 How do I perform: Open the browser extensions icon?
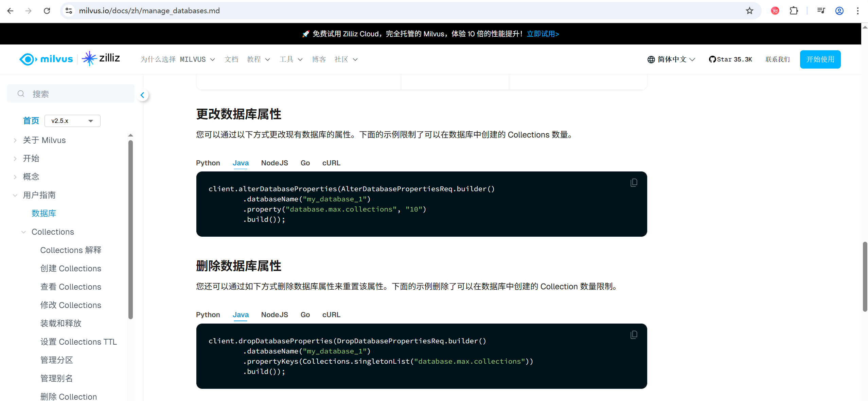pyautogui.click(x=794, y=11)
